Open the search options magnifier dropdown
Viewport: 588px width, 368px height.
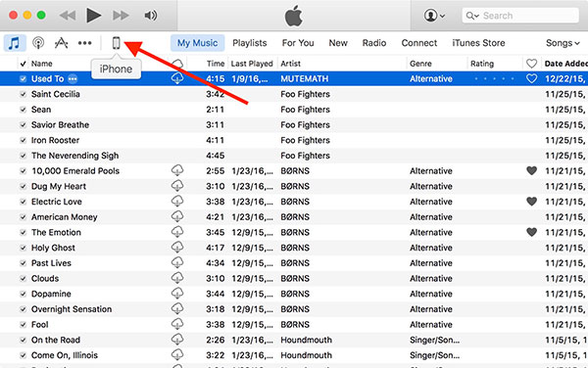point(472,16)
